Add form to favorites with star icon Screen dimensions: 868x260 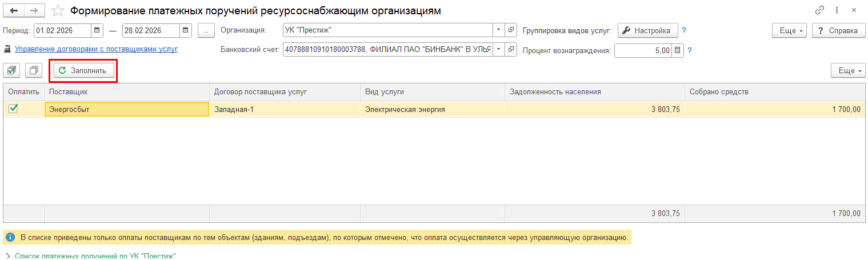click(x=58, y=11)
